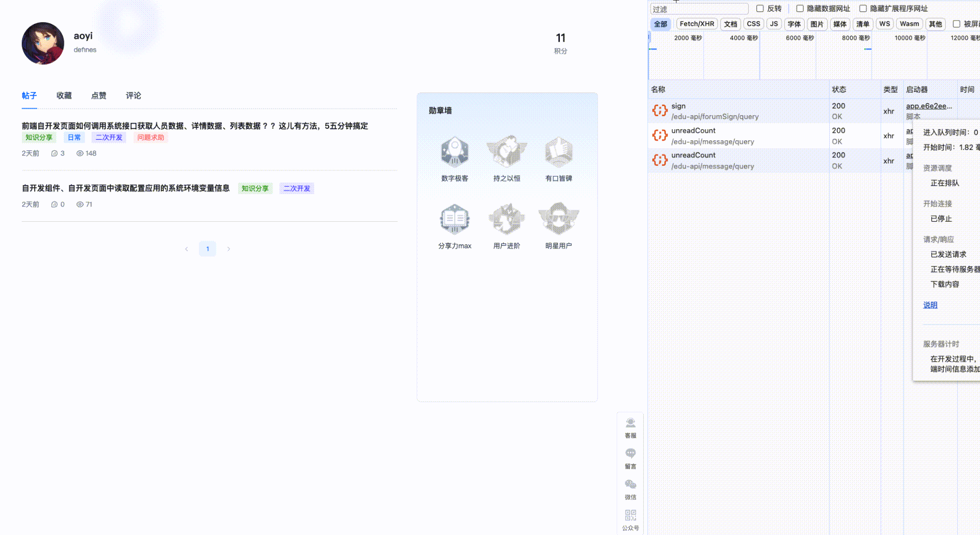Select the 全部 network filter

coord(660,24)
